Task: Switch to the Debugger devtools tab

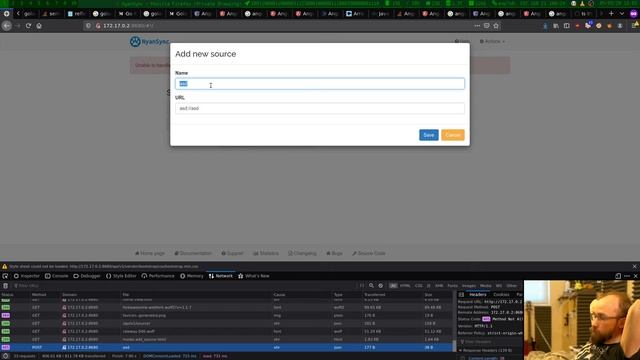Action: click(87, 276)
